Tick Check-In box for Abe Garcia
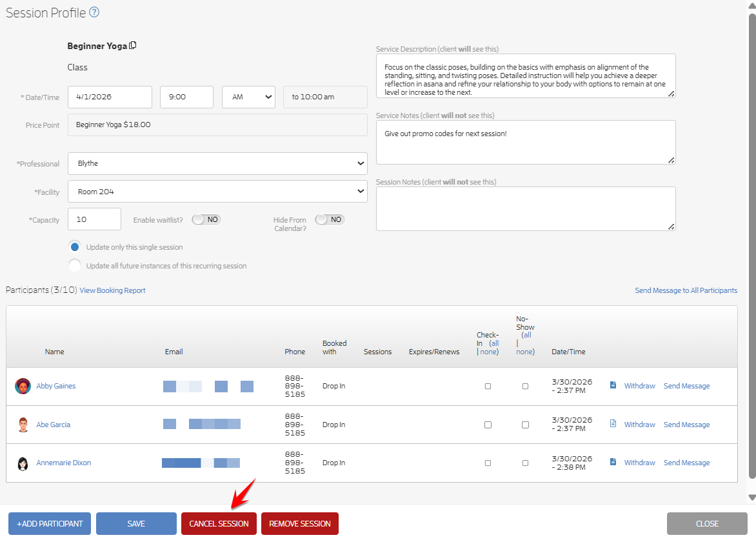756x542 pixels. tap(488, 425)
